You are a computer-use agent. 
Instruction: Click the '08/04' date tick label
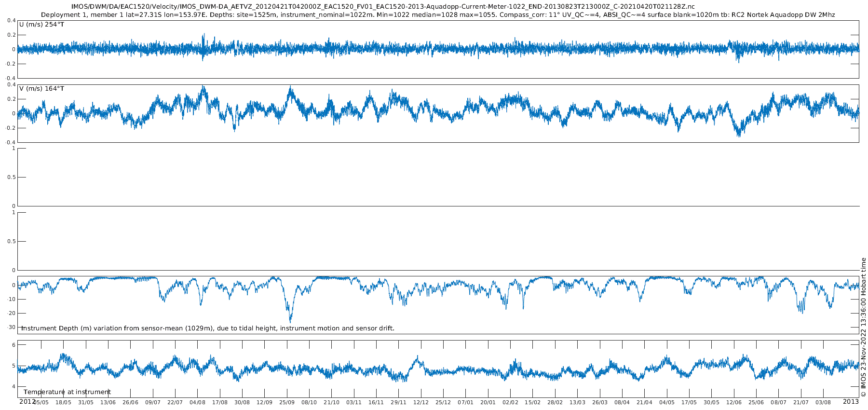point(622,402)
